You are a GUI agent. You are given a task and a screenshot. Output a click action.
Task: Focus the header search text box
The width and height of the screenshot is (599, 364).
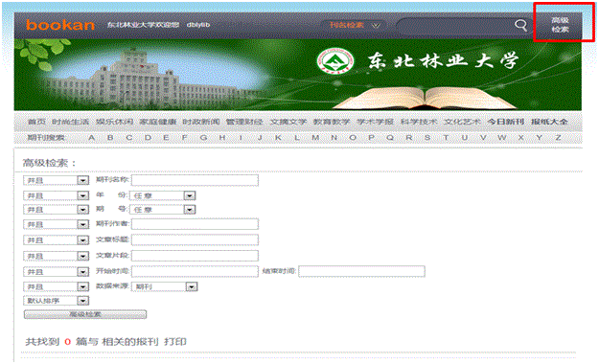(x=454, y=25)
